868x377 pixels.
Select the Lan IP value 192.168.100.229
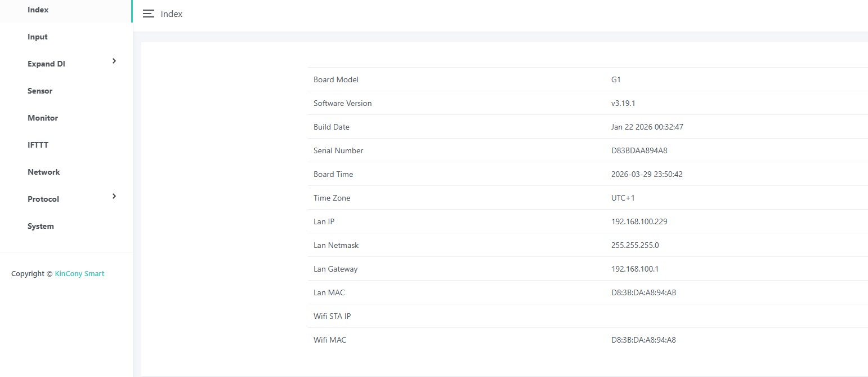pos(639,221)
